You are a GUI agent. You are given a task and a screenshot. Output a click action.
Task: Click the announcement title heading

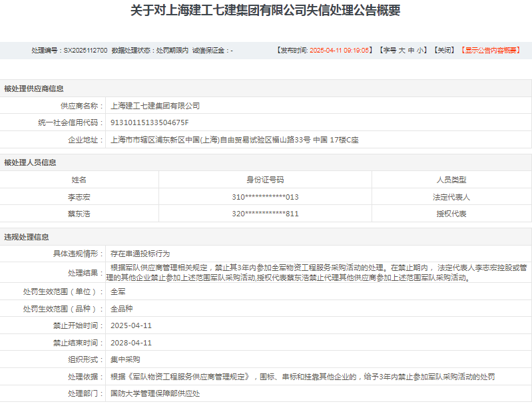tap(266, 11)
